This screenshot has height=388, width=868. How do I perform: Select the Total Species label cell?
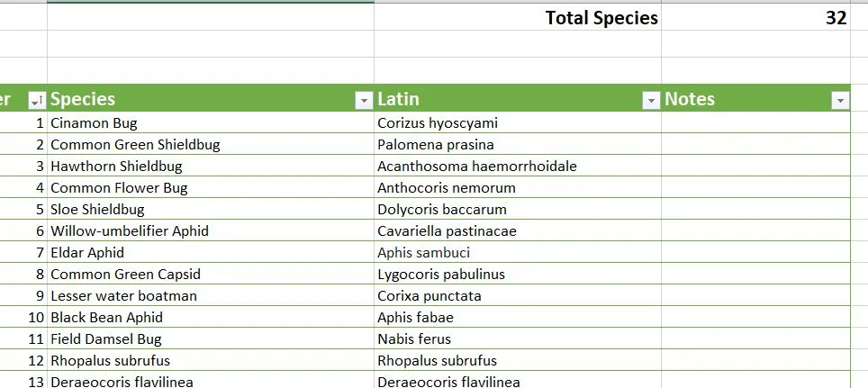tap(518, 17)
